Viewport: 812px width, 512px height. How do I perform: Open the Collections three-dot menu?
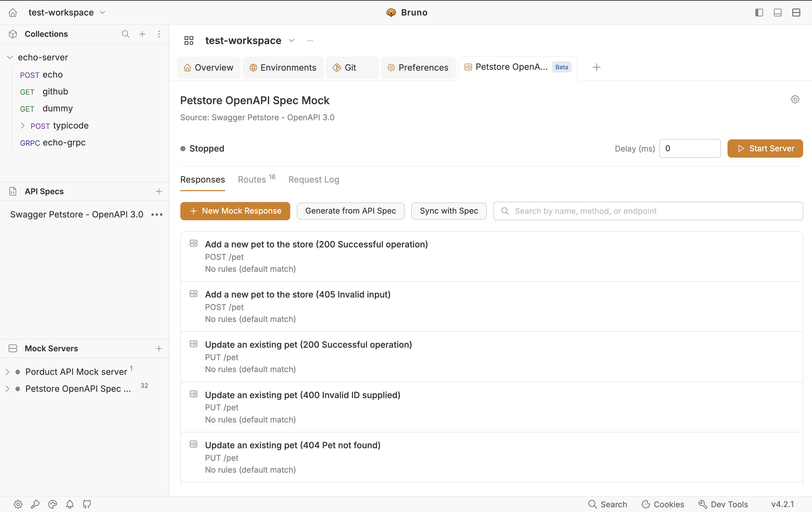159,34
